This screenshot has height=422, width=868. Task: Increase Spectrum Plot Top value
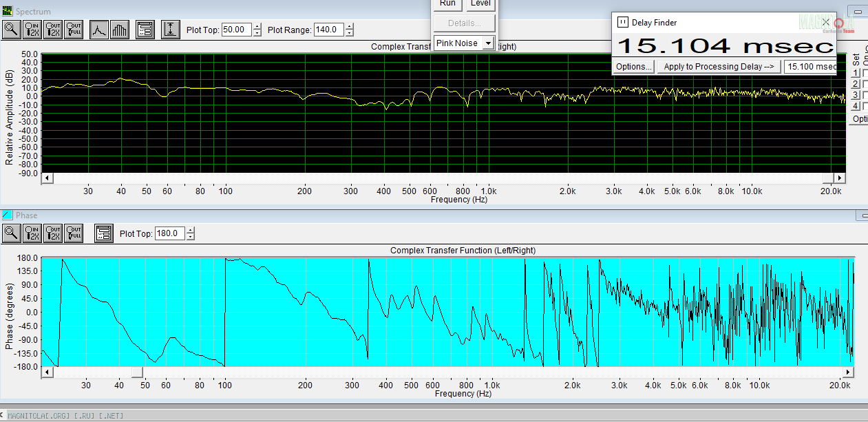tap(257, 27)
